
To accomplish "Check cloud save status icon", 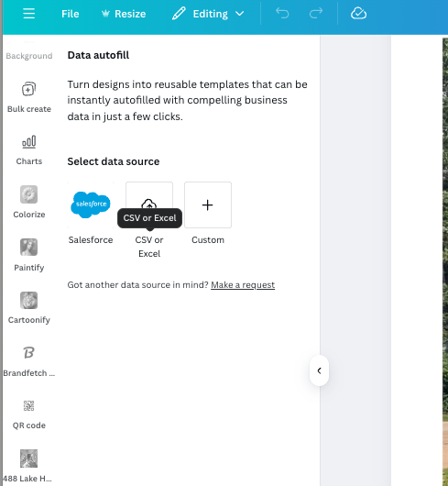I will click(358, 14).
